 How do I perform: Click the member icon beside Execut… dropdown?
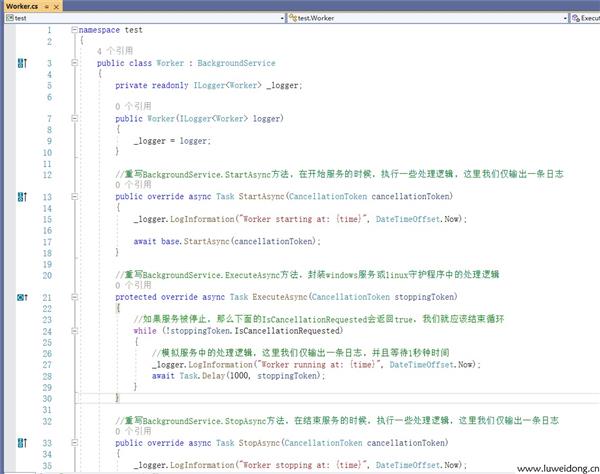pos(575,18)
